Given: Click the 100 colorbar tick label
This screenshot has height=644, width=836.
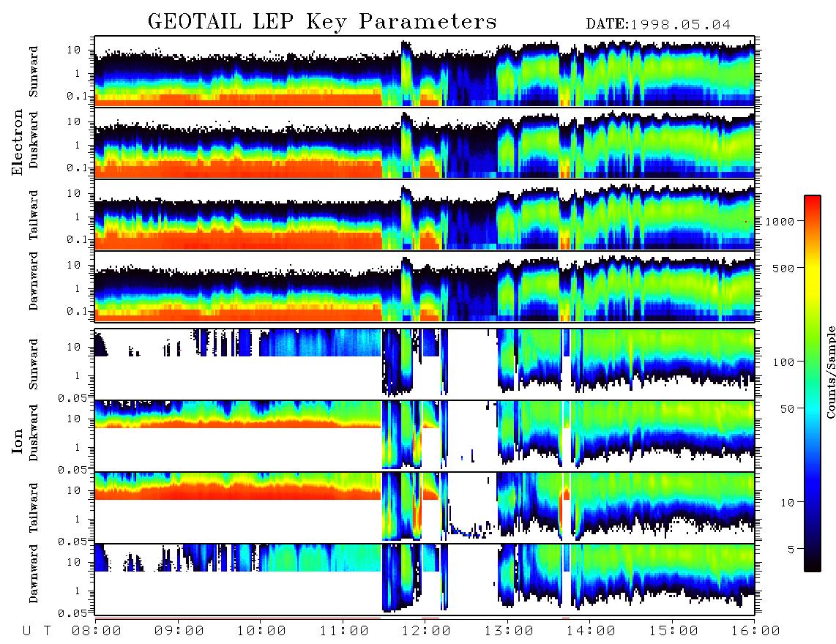Looking at the screenshot, I should point(783,362).
